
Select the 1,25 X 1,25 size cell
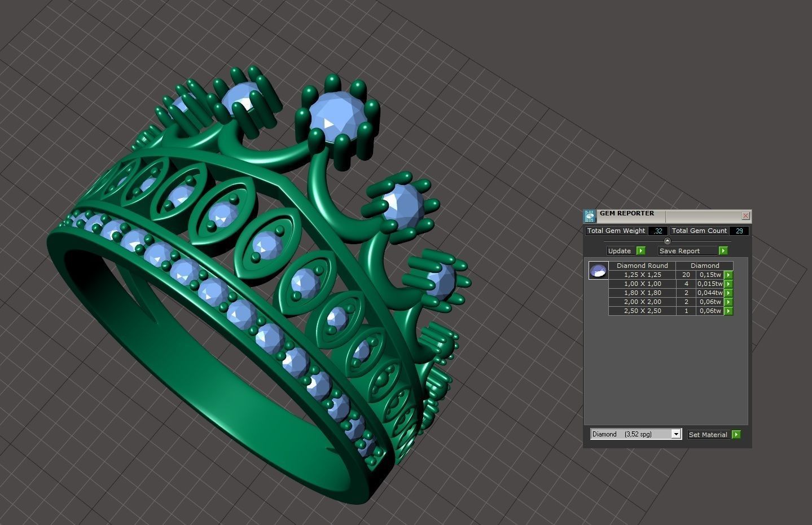coord(642,275)
